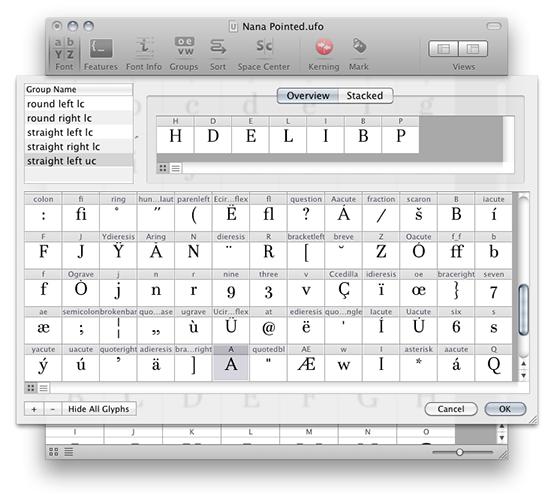Open the Features toolbar icon
The width and height of the screenshot is (557, 499).
coord(101,54)
